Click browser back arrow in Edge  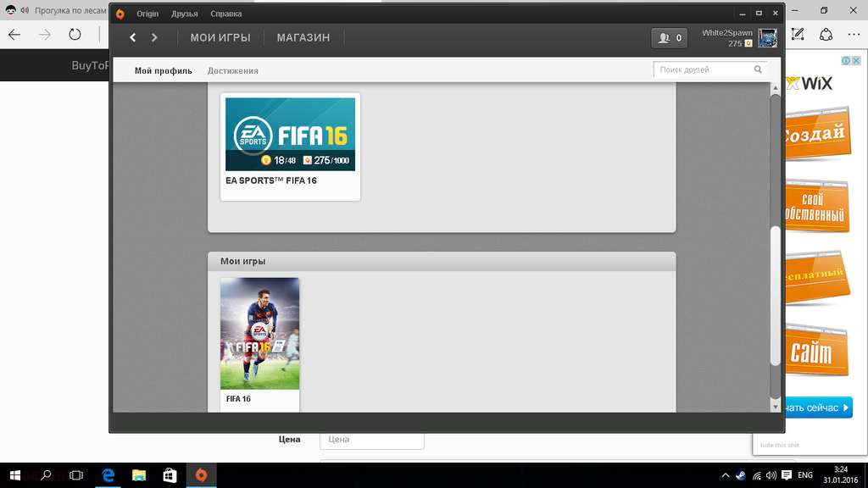14,34
